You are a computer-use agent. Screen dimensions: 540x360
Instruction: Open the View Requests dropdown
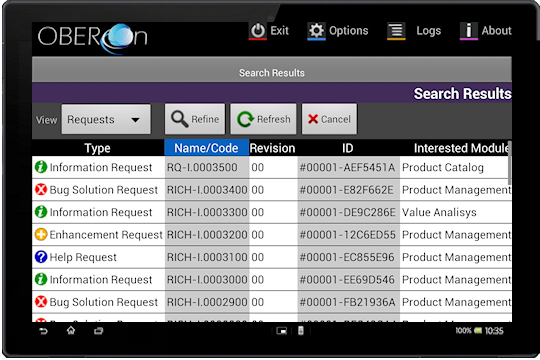[106, 119]
